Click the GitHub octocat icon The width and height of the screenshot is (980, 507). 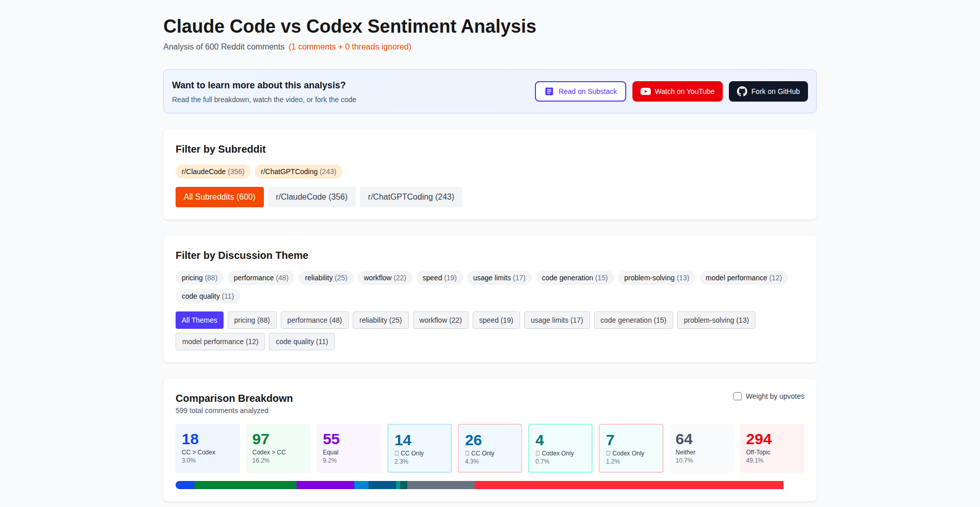tap(742, 91)
